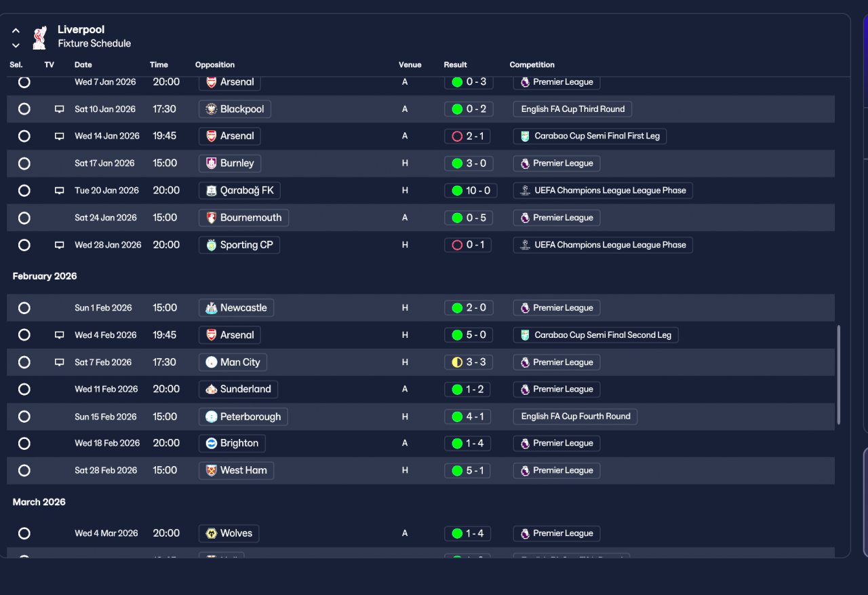Select the radio for Burnley fixture

click(x=24, y=164)
